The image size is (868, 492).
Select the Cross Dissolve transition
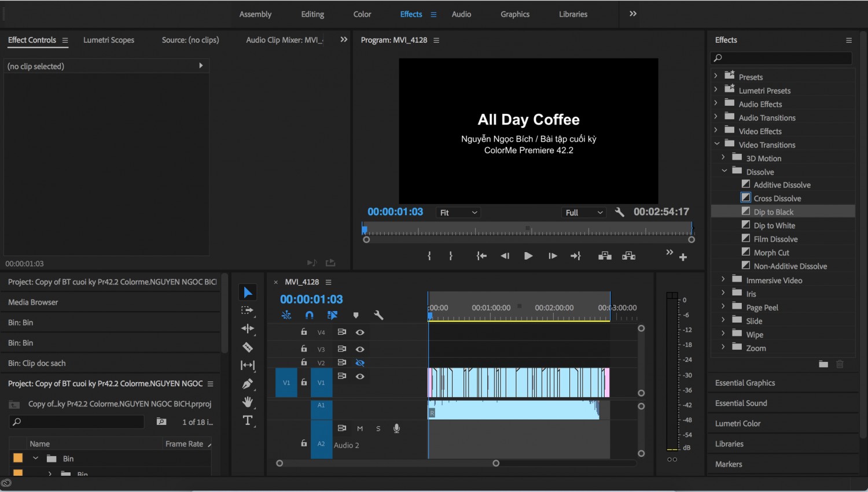tap(777, 198)
